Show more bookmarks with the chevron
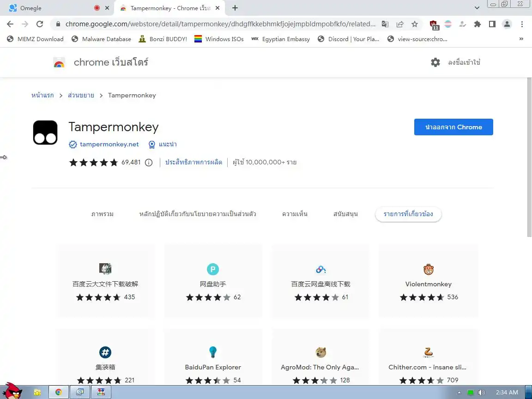The height and width of the screenshot is (399, 532). tap(521, 39)
